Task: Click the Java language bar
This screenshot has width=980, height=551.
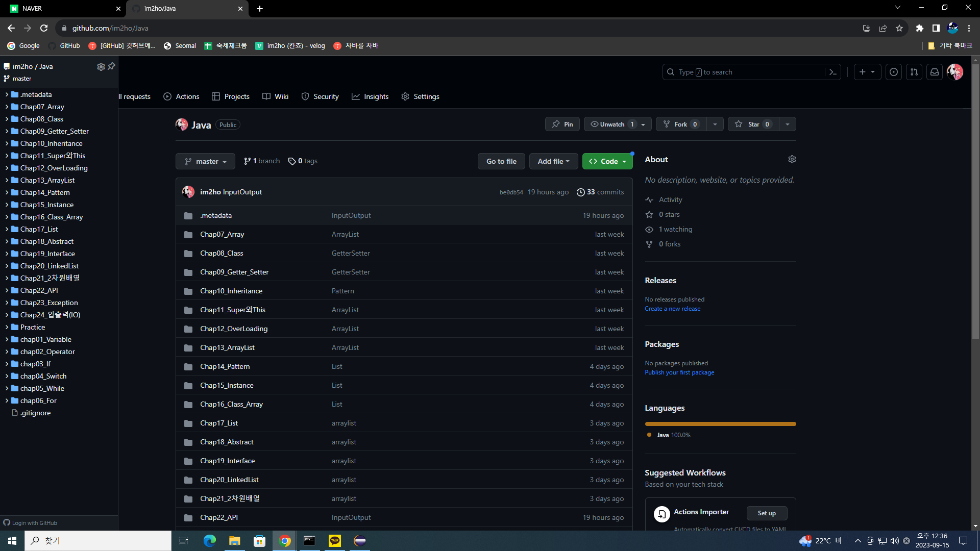Action: [x=720, y=424]
